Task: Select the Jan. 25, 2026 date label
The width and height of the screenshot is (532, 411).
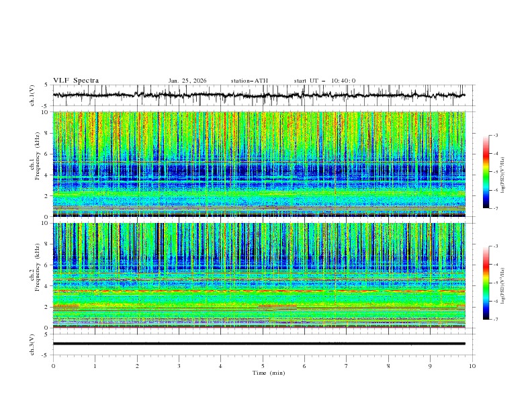Action: tap(187, 81)
